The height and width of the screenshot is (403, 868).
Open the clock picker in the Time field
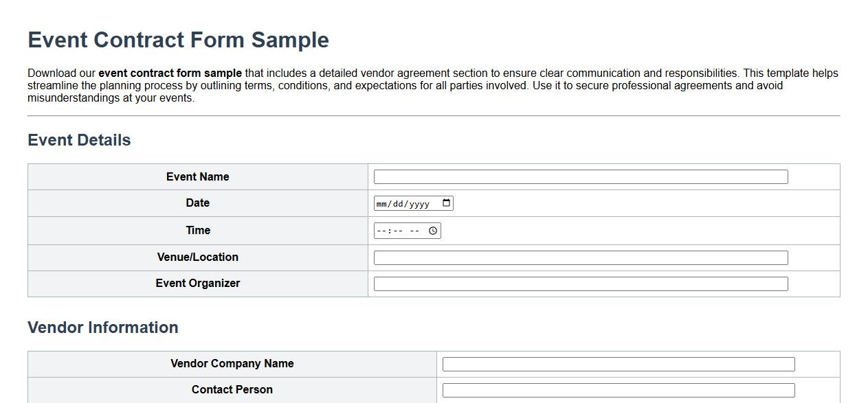(x=434, y=231)
